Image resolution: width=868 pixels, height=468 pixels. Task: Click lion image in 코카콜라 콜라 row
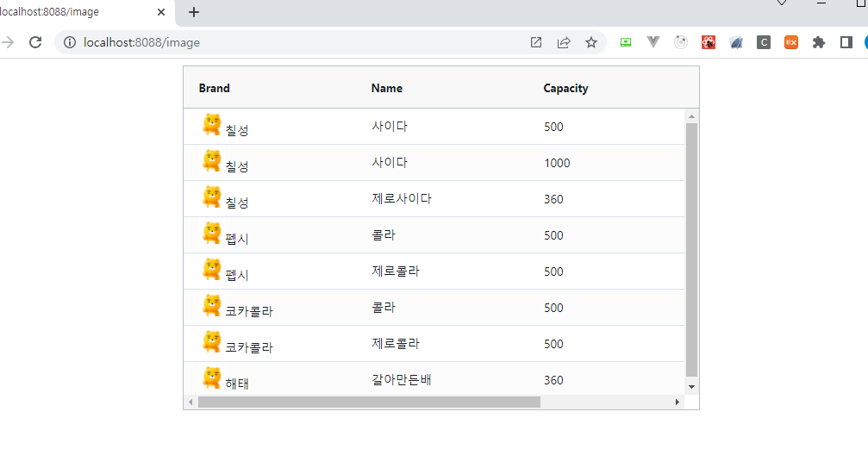(x=211, y=305)
